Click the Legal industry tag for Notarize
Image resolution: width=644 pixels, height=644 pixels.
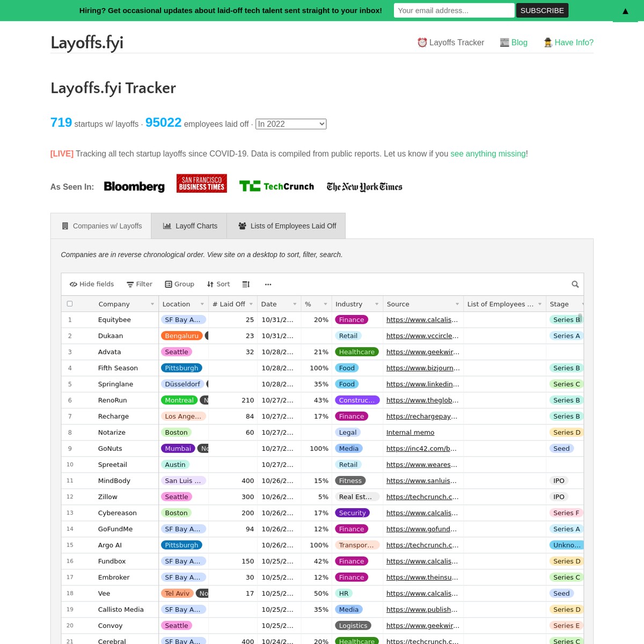(348, 433)
